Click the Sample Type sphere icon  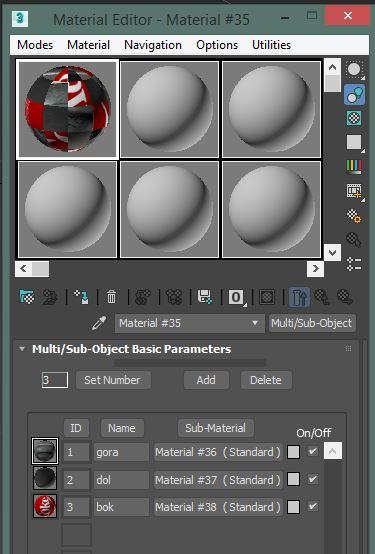354,70
